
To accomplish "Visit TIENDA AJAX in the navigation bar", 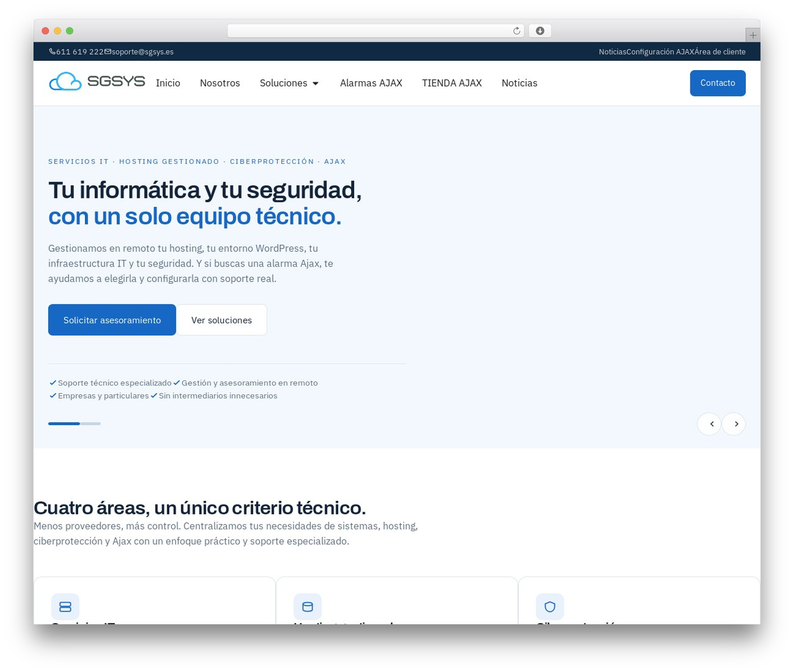I will tap(452, 83).
